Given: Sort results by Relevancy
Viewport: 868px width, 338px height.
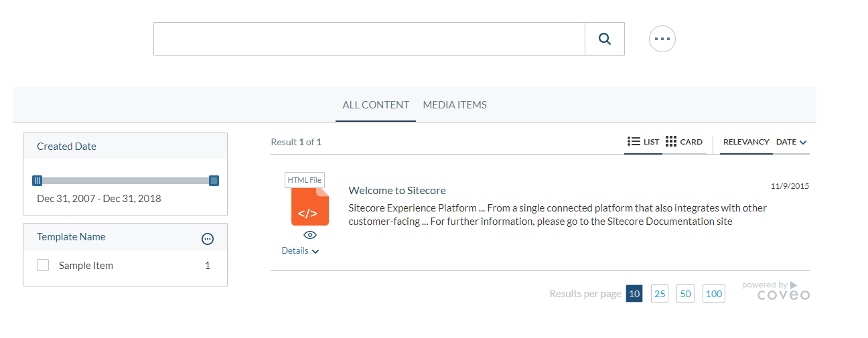Looking at the screenshot, I should tap(745, 142).
